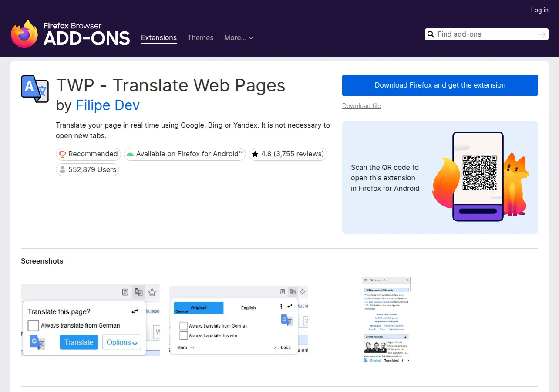Click the Firefox Browser Add-ons logo
Image resolution: width=559 pixels, height=392 pixels.
point(71,34)
